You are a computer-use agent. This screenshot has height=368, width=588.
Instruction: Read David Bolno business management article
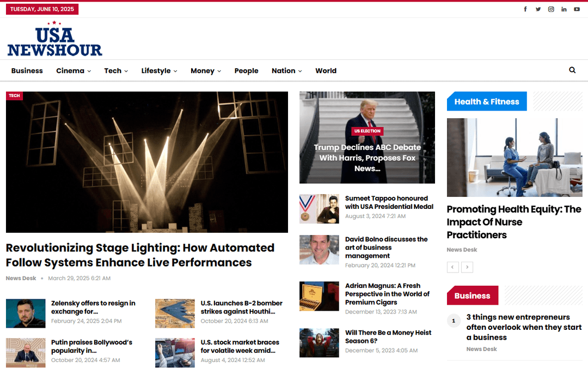386,248
